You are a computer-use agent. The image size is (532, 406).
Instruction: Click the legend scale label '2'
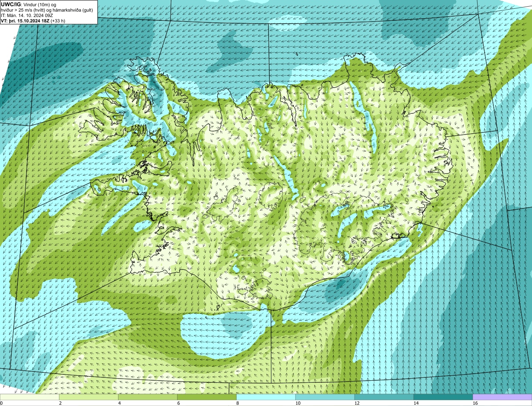tap(60, 403)
